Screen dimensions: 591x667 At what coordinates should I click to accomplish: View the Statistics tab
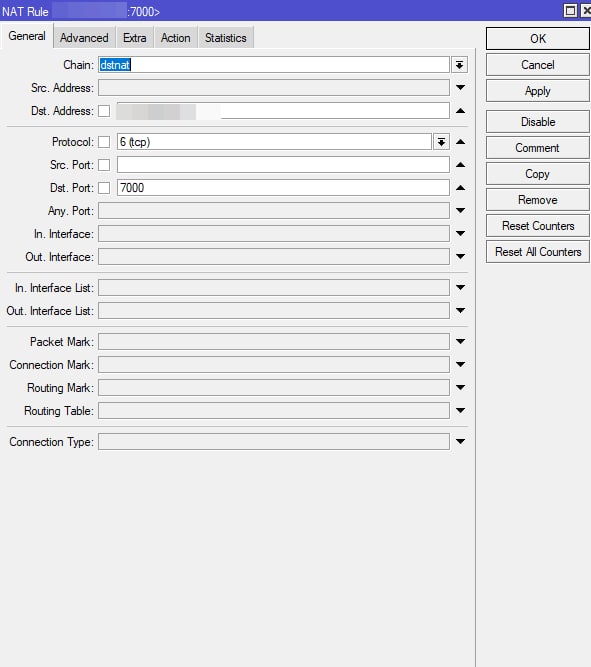pos(226,38)
